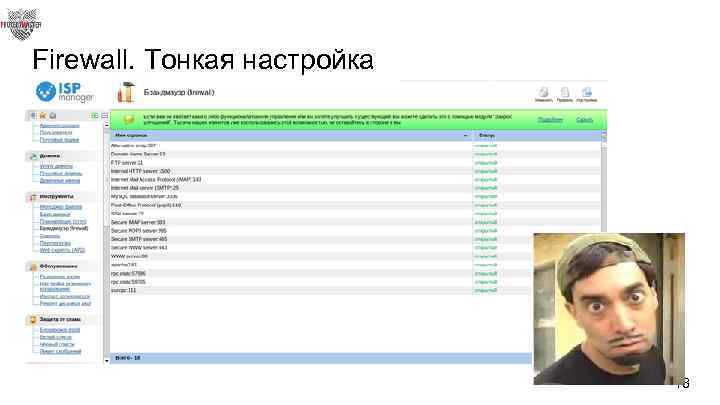This screenshot has width=720, height=405.
Task: Open the Базы данных sidebar link
Action: tap(55, 214)
